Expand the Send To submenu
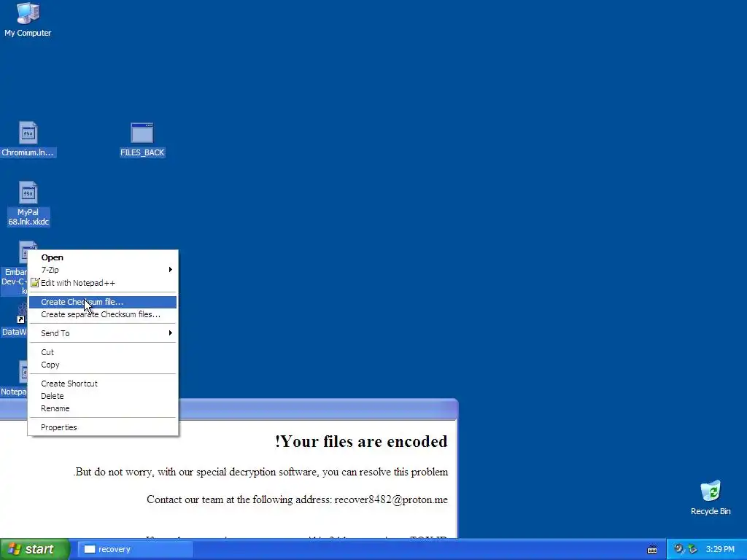This screenshot has height=560, width=747. coord(103,333)
